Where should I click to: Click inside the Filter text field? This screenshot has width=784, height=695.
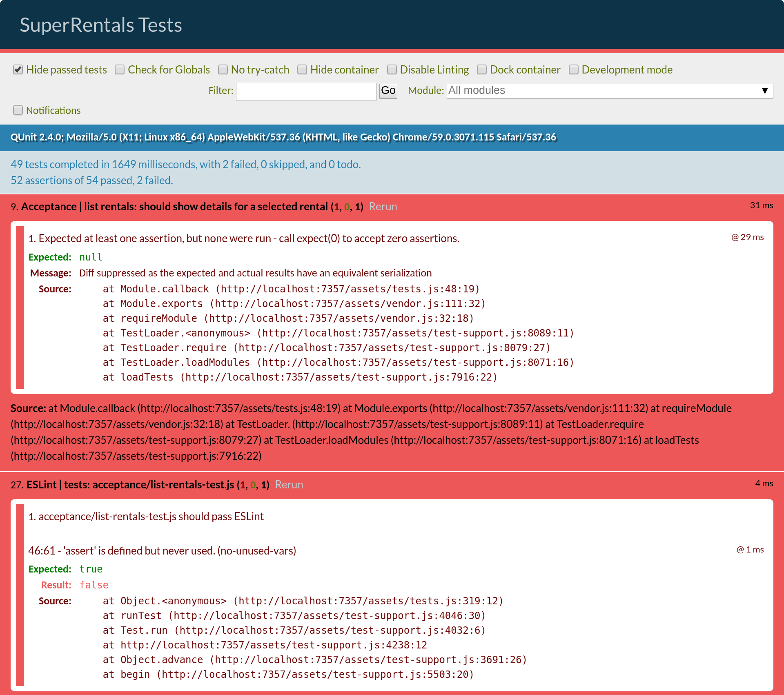pos(306,91)
